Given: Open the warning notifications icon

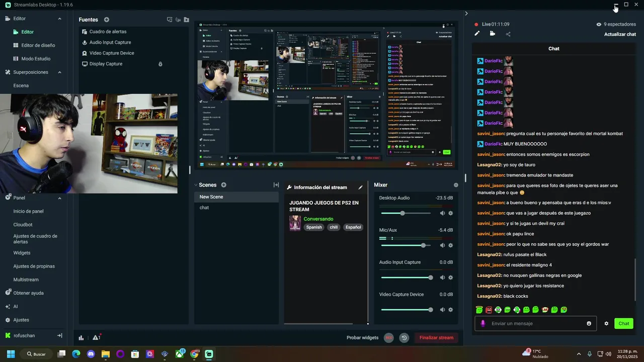Looking at the screenshot, I should pyautogui.click(x=96, y=337).
